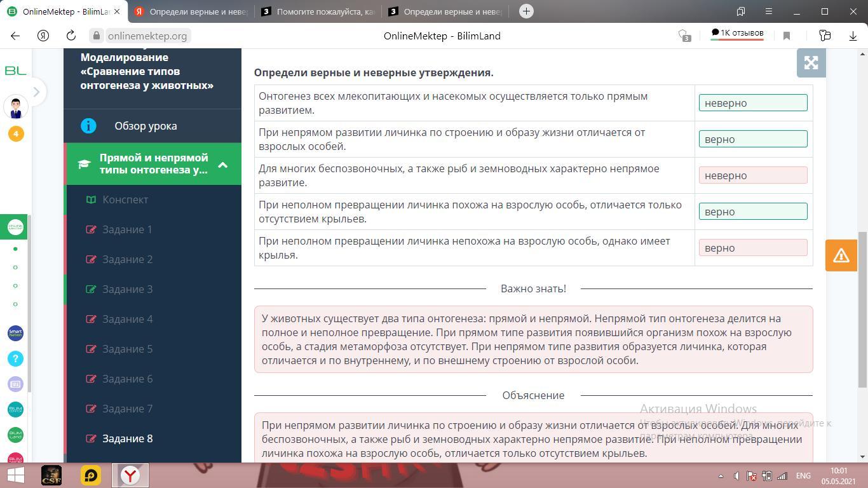
Task: Click the browser bookmark icon
Action: [787, 36]
